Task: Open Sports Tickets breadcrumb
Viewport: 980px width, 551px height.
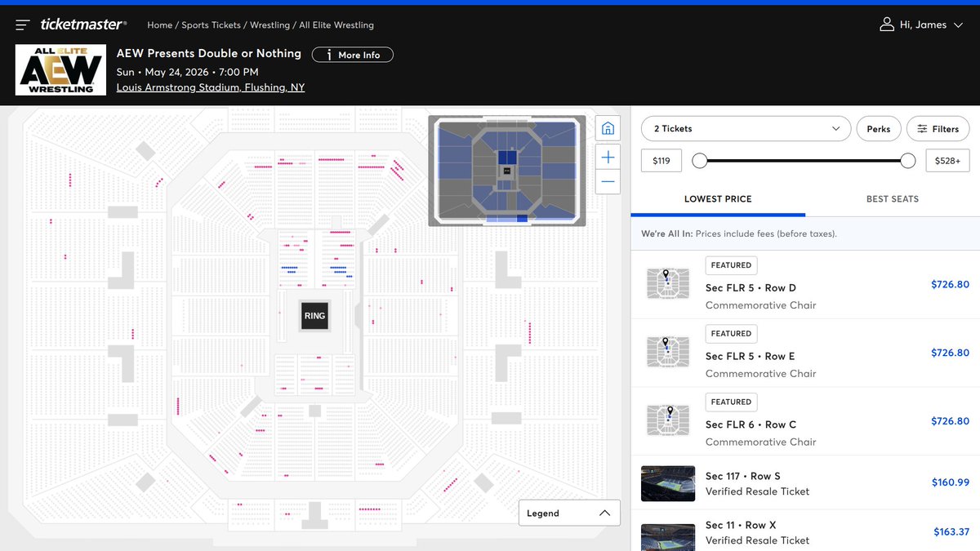Action: [x=211, y=25]
